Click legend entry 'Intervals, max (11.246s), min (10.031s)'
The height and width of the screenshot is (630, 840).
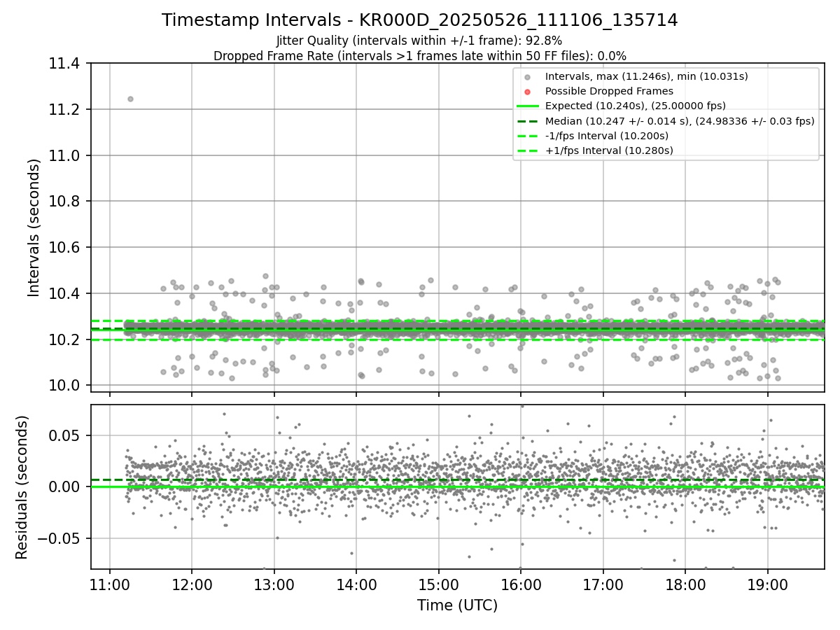pos(647,76)
